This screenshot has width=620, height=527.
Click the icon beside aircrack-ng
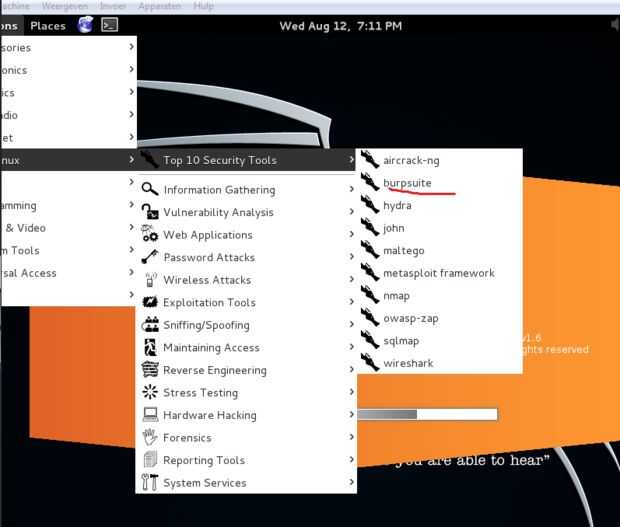(x=370, y=159)
